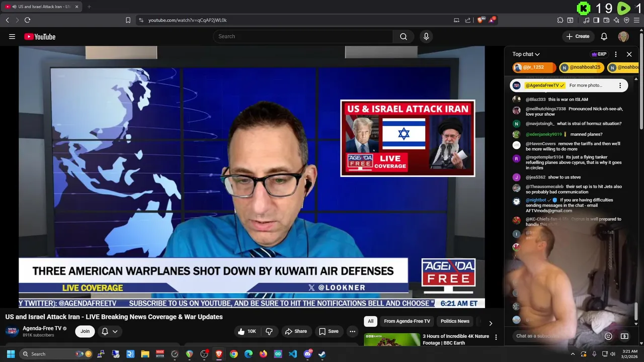Open more actions ellipsis below video

click(x=353, y=331)
